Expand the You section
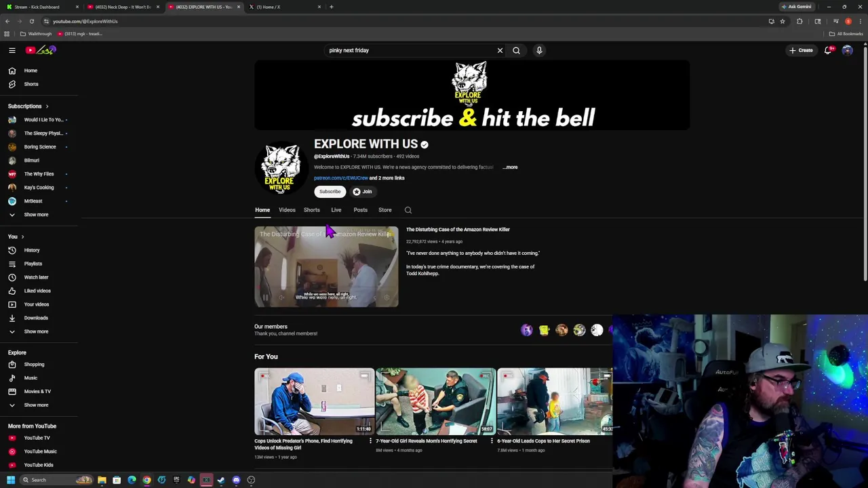 (16, 237)
